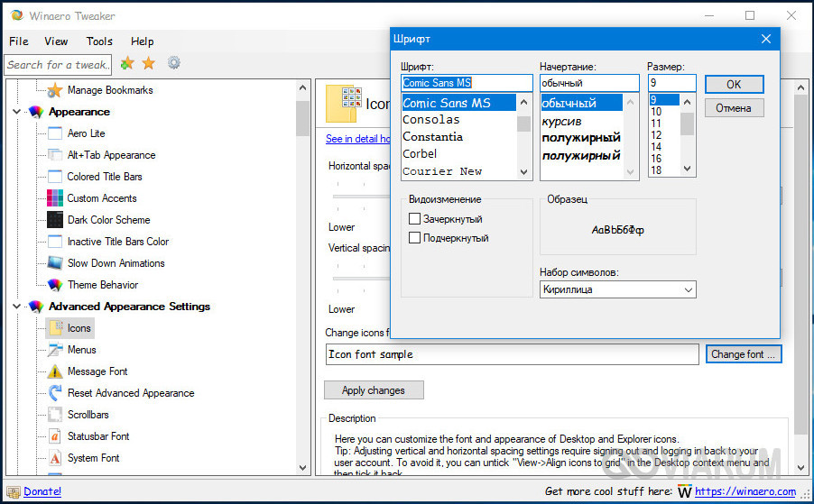
Task: Select курсив italic font style
Action: click(561, 122)
